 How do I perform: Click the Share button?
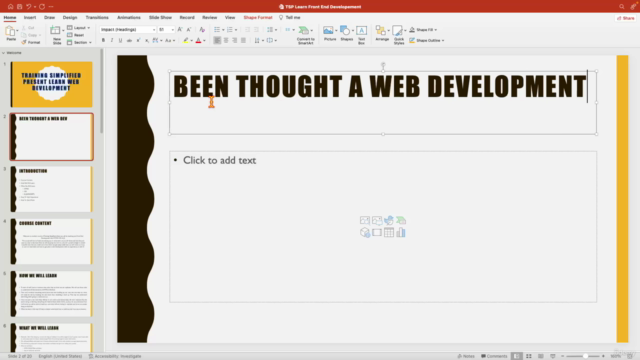pos(626,18)
